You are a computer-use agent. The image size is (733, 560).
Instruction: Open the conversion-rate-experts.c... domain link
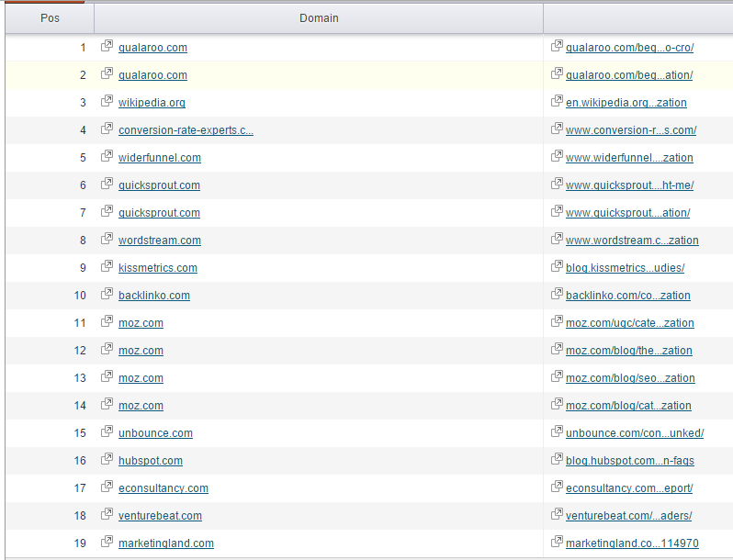[186, 130]
